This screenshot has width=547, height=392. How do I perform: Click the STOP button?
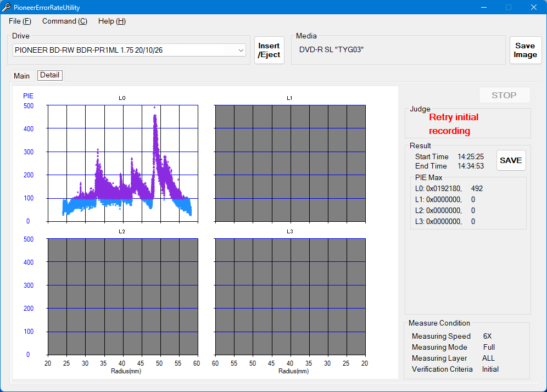point(504,95)
